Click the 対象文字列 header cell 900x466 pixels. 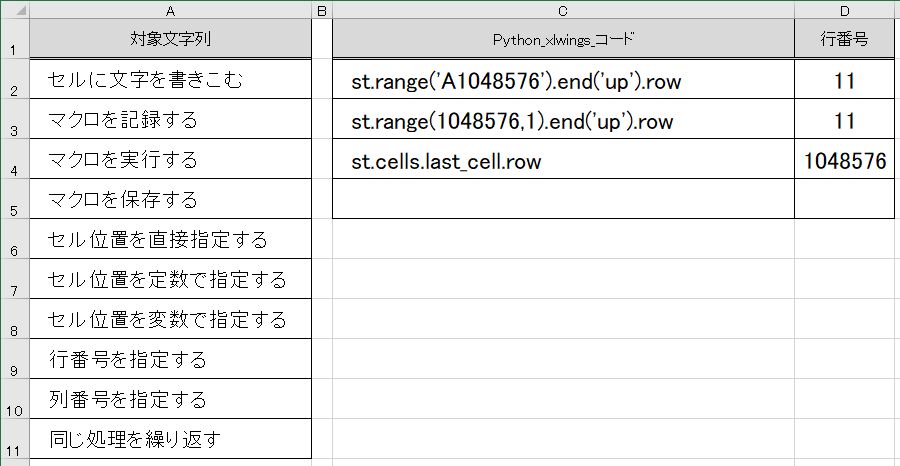point(170,38)
